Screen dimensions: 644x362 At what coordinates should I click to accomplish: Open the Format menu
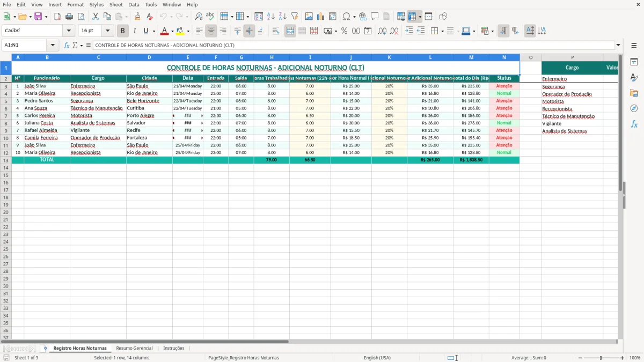[x=76, y=4]
